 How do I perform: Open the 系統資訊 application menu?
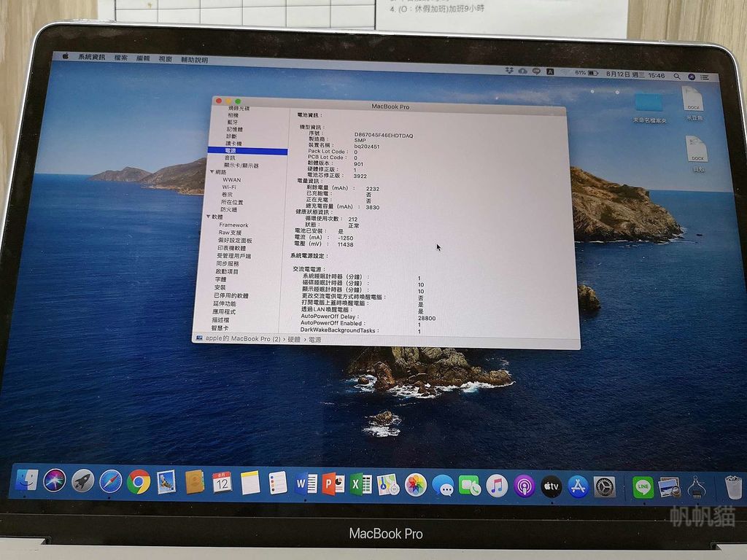[x=91, y=57]
